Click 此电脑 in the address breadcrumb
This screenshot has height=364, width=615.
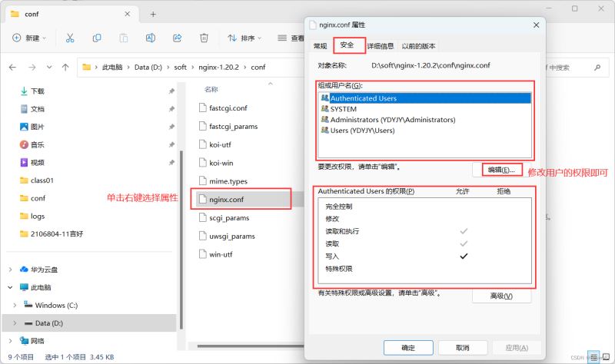click(112, 68)
